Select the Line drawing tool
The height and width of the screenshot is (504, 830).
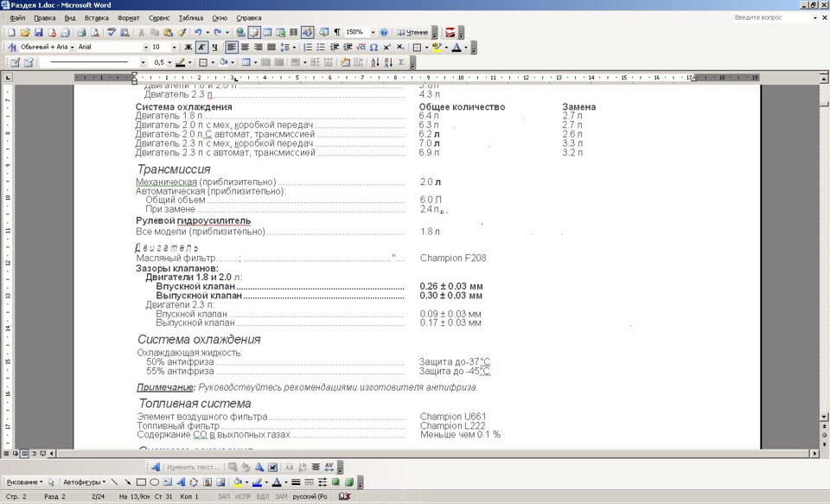coord(114,482)
